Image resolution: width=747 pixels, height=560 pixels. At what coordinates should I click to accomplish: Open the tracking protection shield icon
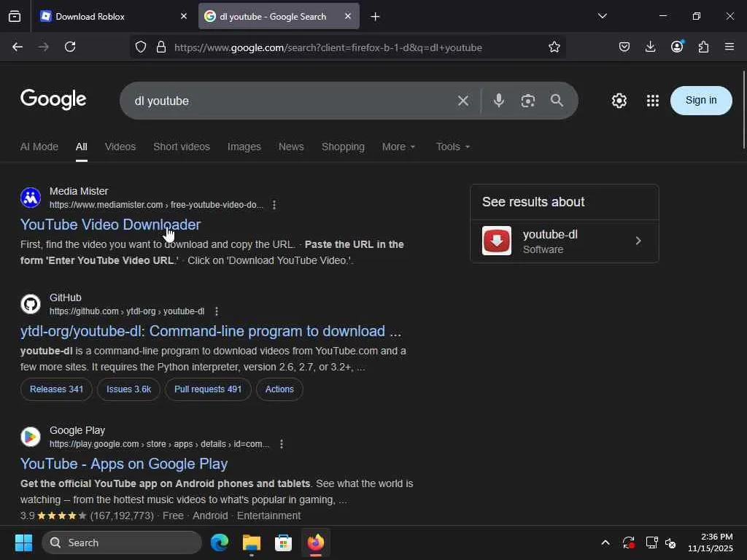click(x=141, y=47)
